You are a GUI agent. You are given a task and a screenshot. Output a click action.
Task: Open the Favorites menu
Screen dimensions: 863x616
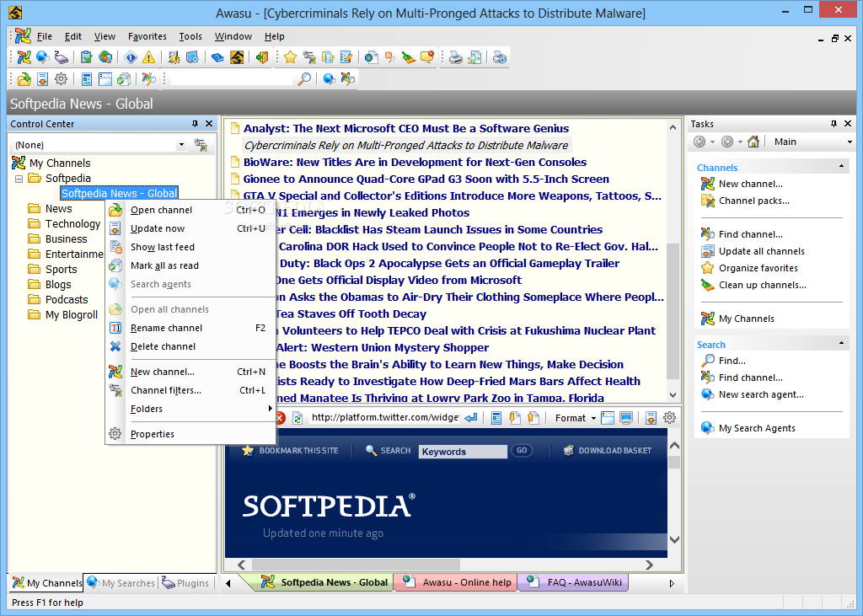[x=147, y=36]
